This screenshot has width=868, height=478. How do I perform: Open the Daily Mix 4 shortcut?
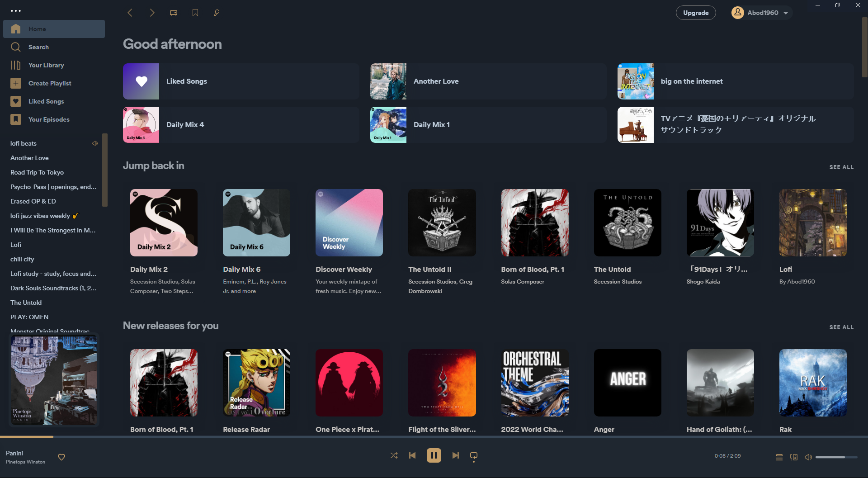pyautogui.click(x=241, y=125)
